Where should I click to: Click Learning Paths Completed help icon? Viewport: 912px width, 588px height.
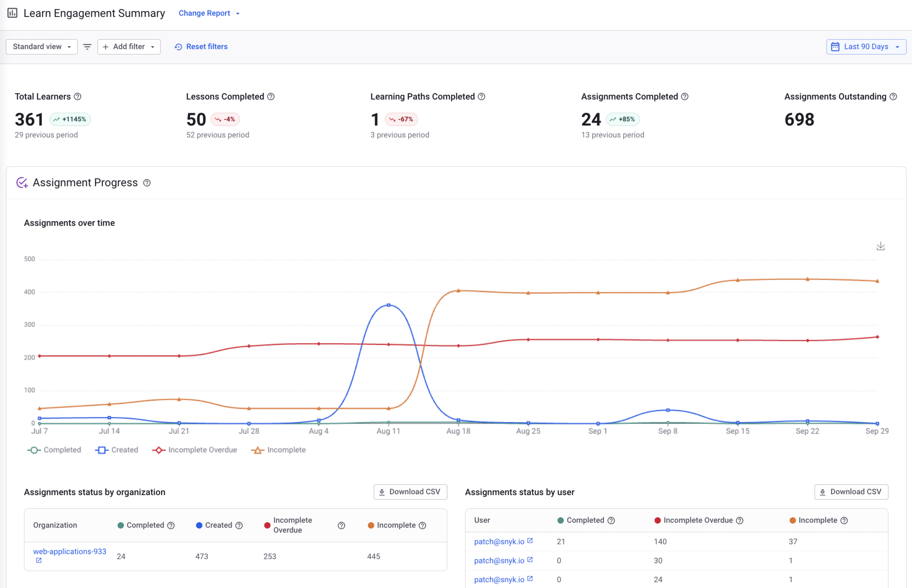482,97
